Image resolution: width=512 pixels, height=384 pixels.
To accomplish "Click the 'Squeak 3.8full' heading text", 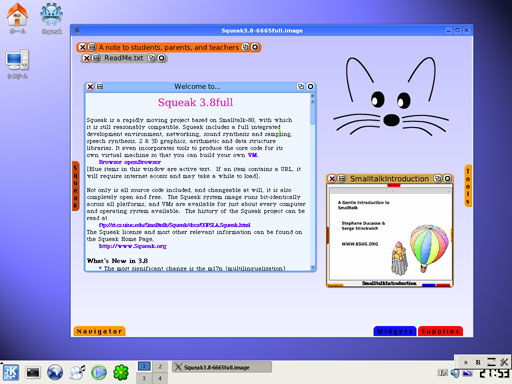I will point(195,102).
